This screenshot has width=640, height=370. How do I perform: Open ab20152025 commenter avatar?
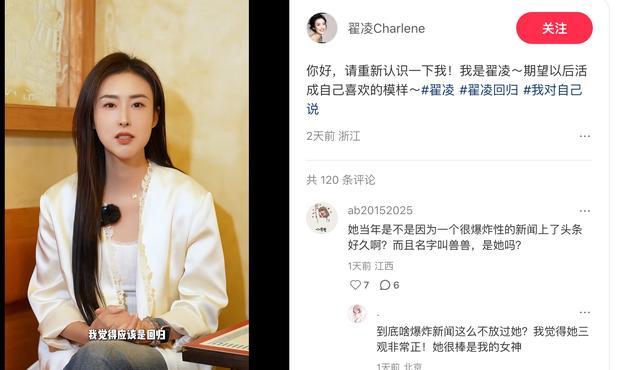(322, 218)
